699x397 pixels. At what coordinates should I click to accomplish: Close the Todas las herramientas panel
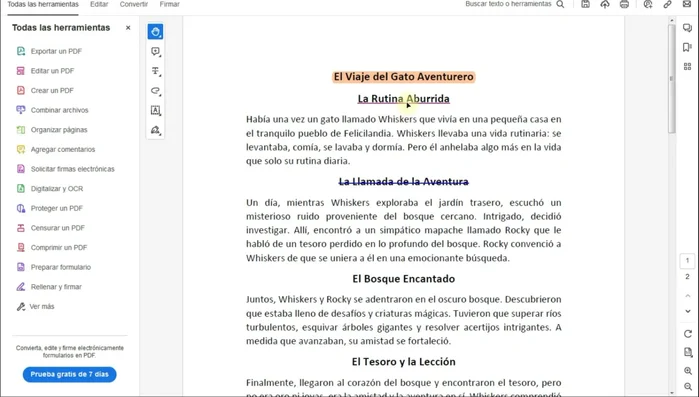click(x=128, y=28)
